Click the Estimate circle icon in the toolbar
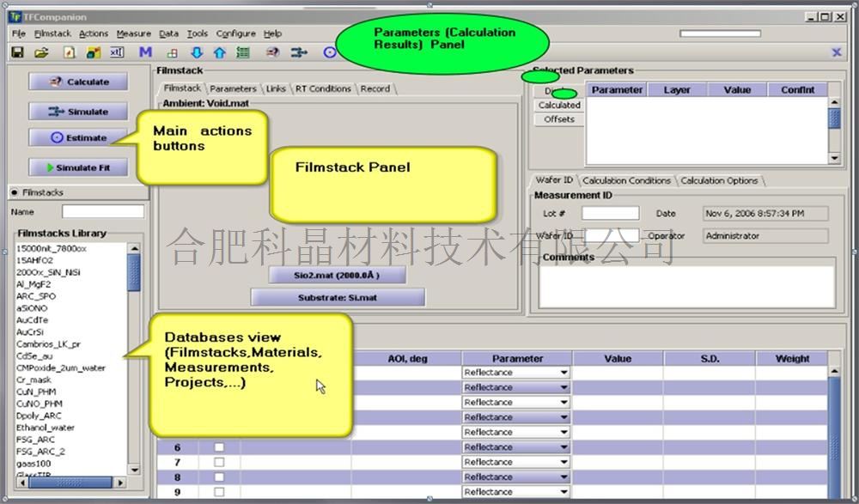859x504 pixels. pyautogui.click(x=329, y=52)
